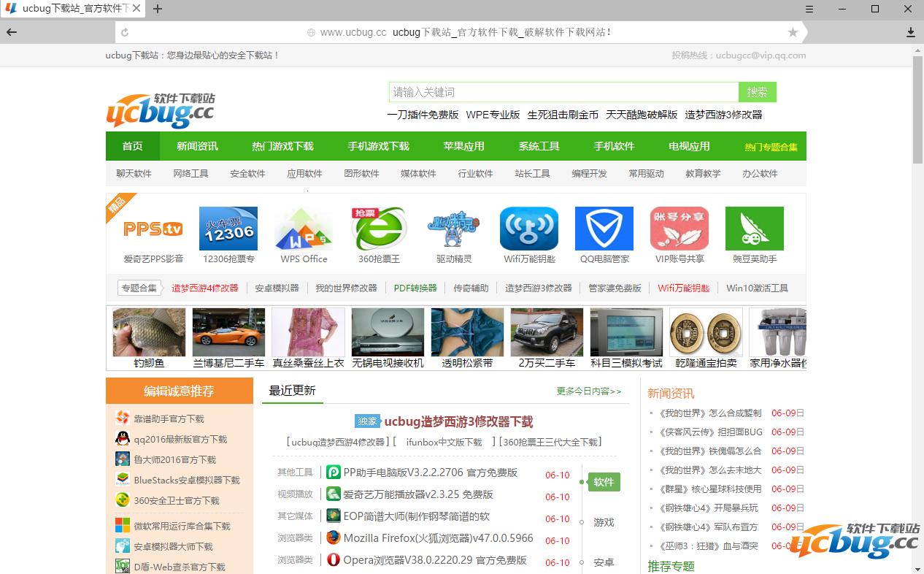This screenshot has width=924, height=574.
Task: Click the ucbug.cc site logo
Action: (161, 109)
